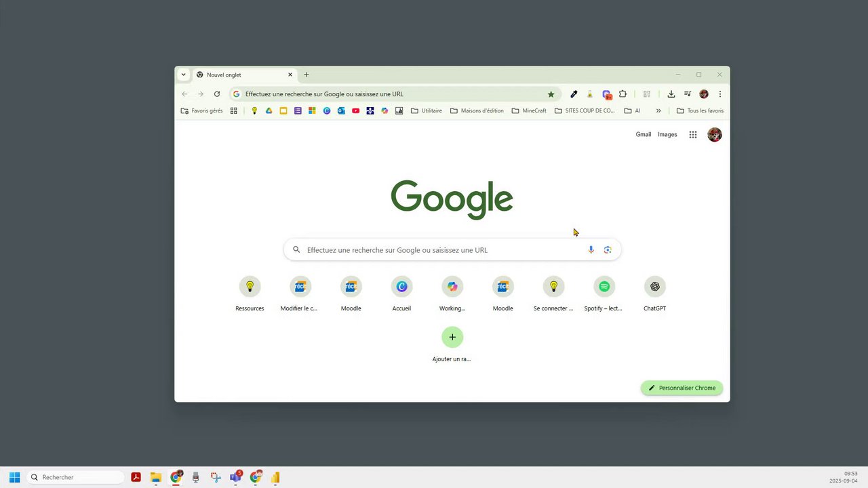
Task: Open the eyedropper color picker extension
Action: click(x=574, y=94)
